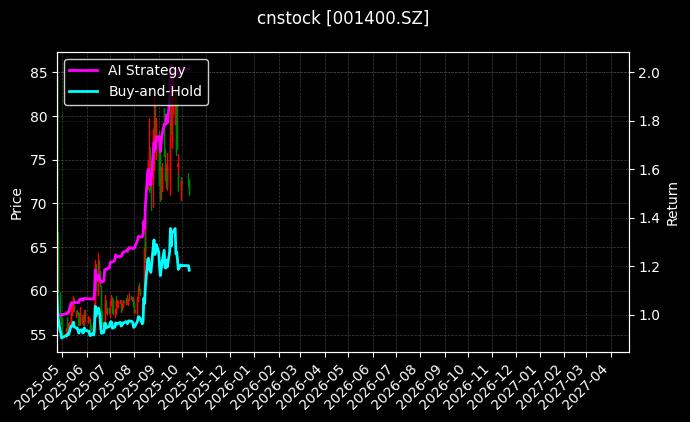Click the chart title cnstock [001400.SZ]
Viewport: 690px width, 422px height.
(x=343, y=18)
